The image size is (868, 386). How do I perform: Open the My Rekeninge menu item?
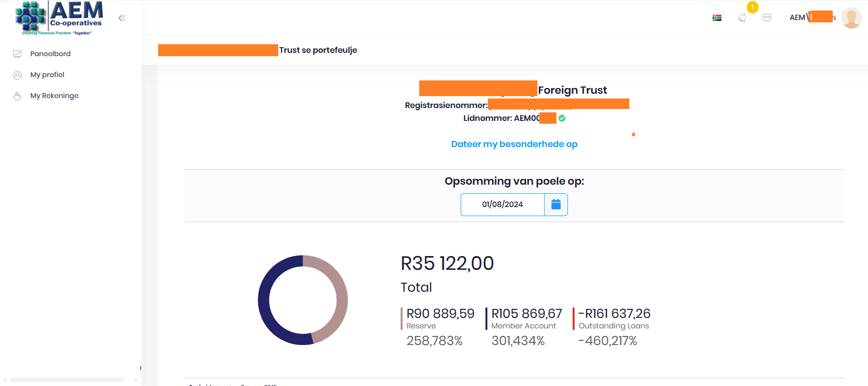click(x=54, y=96)
